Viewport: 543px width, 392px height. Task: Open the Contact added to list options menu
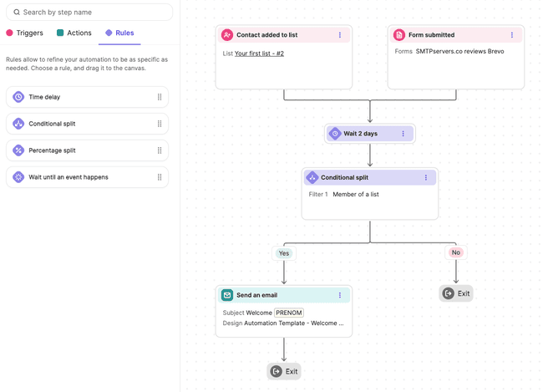tap(340, 35)
